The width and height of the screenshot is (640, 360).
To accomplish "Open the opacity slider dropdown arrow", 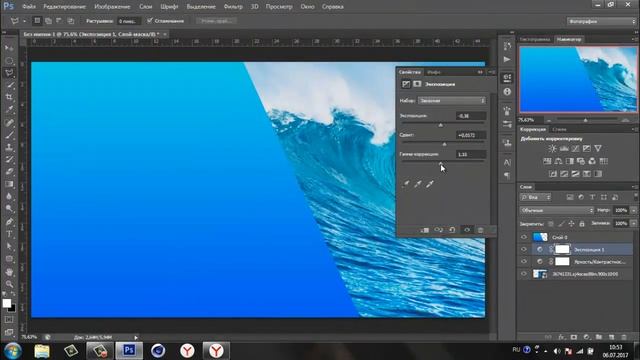I will click(x=633, y=210).
